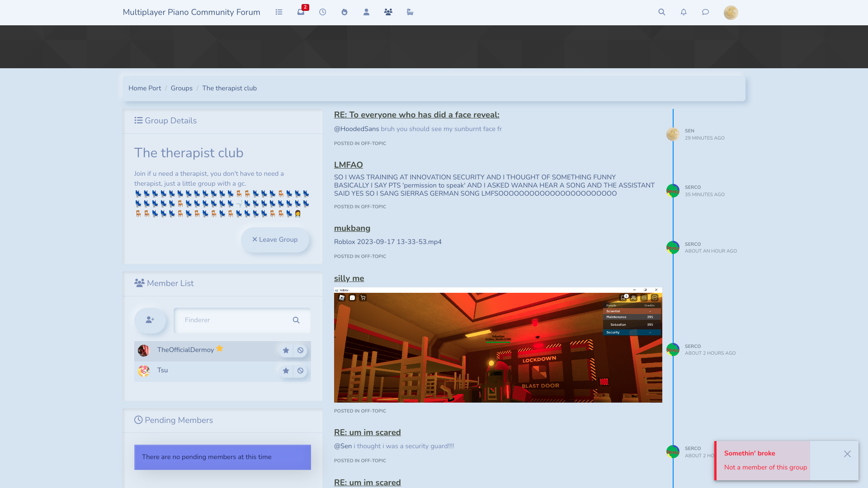Viewport: 868px width, 488px height.
Task: Go to Home Port breadcrumb
Action: click(x=145, y=88)
